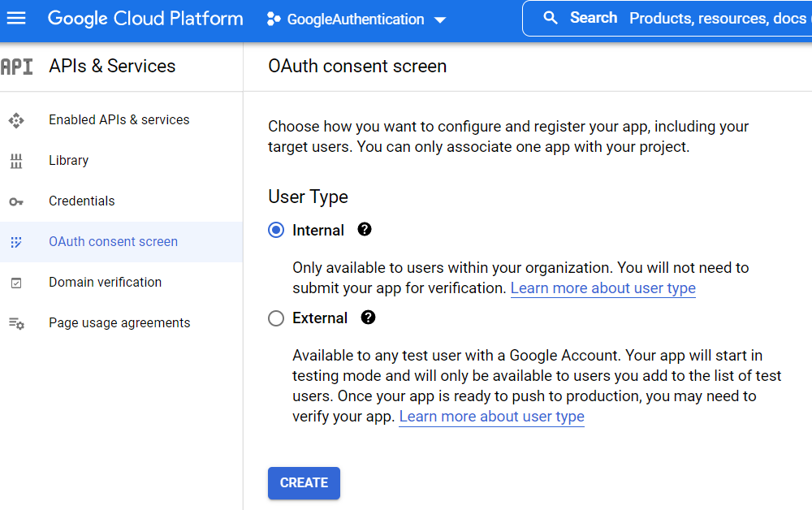
Task: Click the help icon next to Internal
Action: (x=365, y=229)
